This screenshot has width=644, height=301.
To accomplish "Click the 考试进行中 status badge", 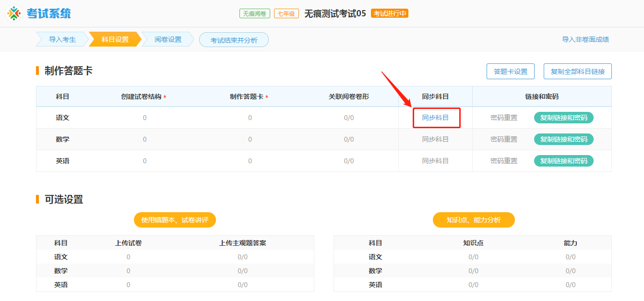I will click(390, 13).
